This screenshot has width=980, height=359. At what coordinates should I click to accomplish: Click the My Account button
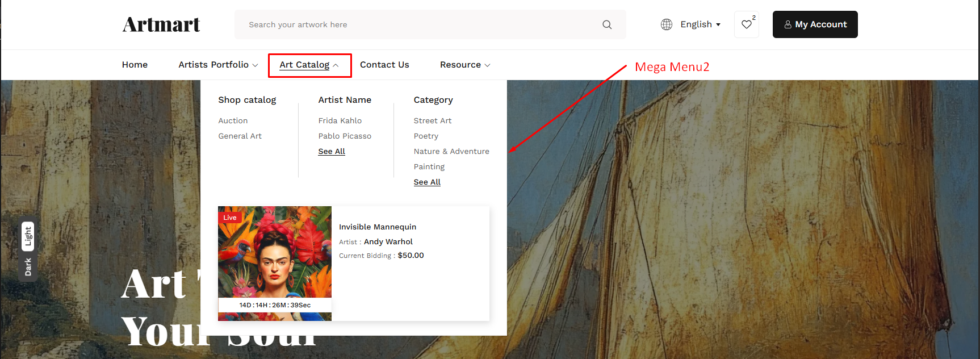tap(815, 24)
